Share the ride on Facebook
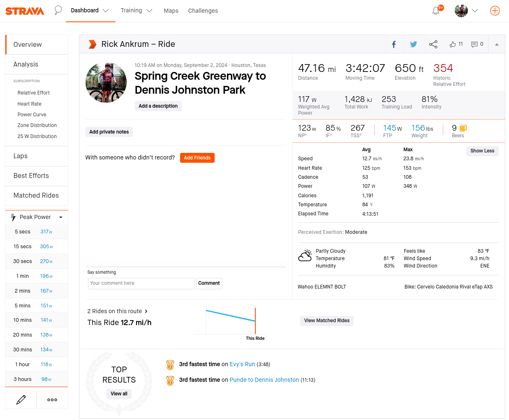This screenshot has width=509, height=420. [394, 44]
